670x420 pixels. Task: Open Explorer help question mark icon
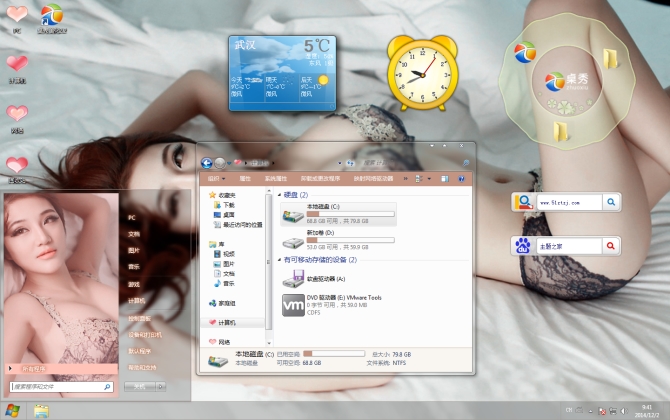(461, 179)
